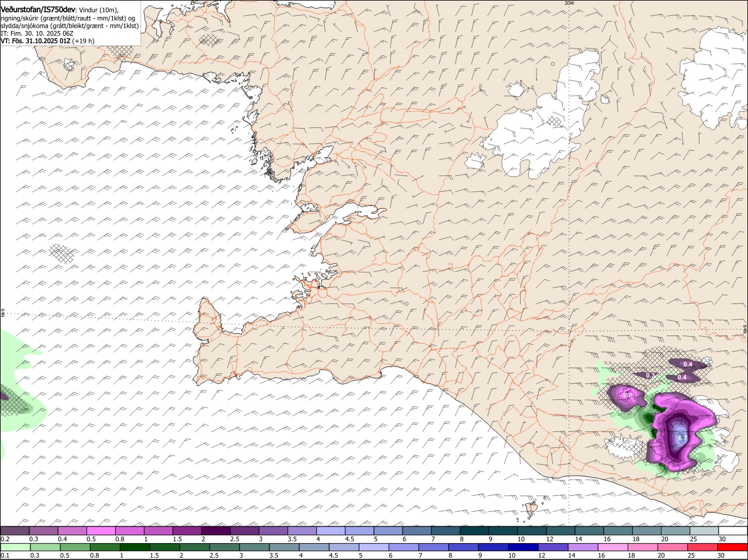
Task: Click the 'IT: Fim. 30. 10. 2025 06Z' line
Action: (x=37, y=33)
